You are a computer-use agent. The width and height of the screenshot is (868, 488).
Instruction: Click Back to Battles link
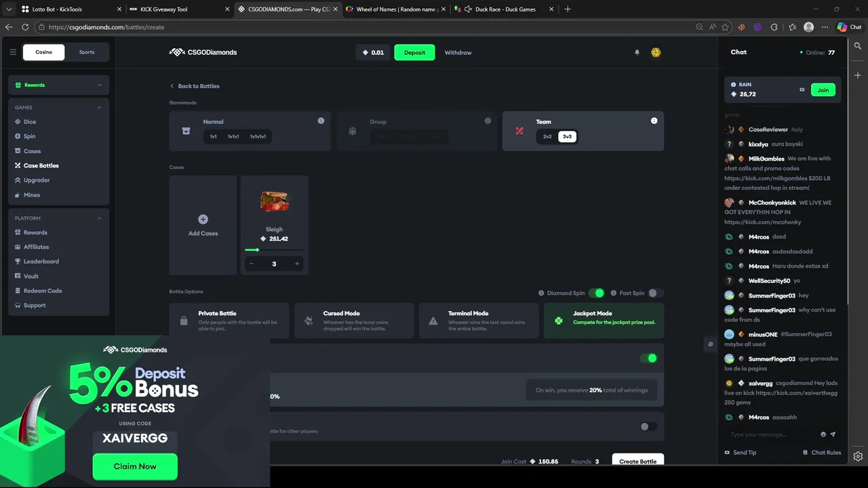coord(195,86)
